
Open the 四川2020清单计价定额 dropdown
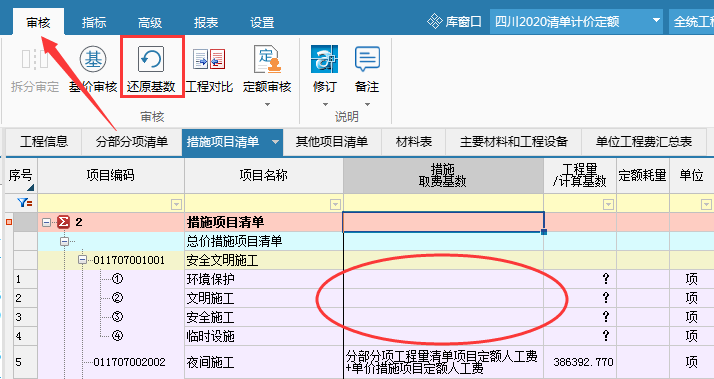(x=656, y=21)
